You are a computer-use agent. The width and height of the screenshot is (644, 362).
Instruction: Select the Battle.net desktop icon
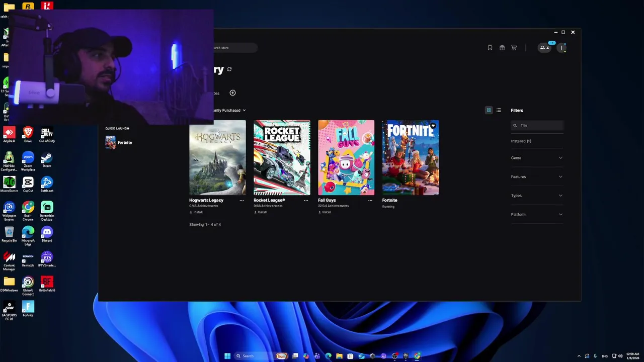(47, 185)
